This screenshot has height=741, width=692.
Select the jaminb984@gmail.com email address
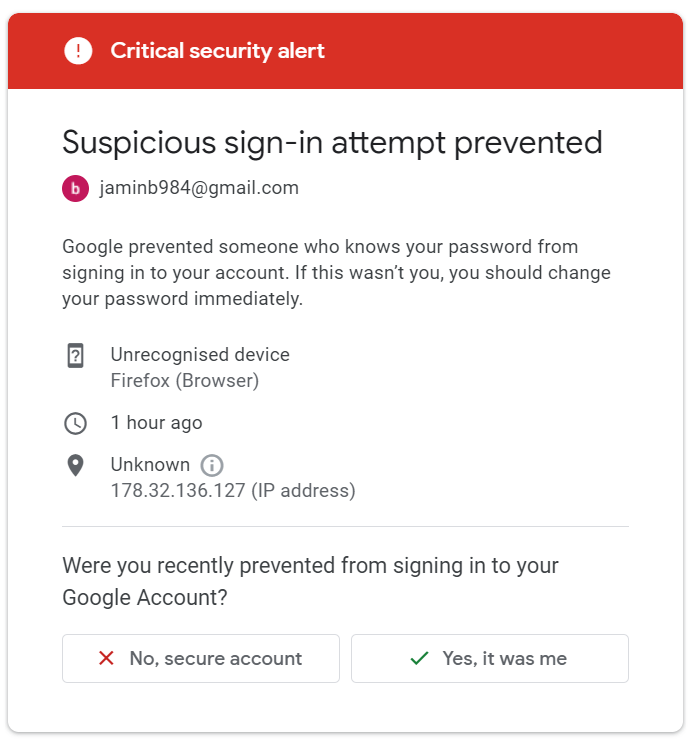tap(199, 188)
